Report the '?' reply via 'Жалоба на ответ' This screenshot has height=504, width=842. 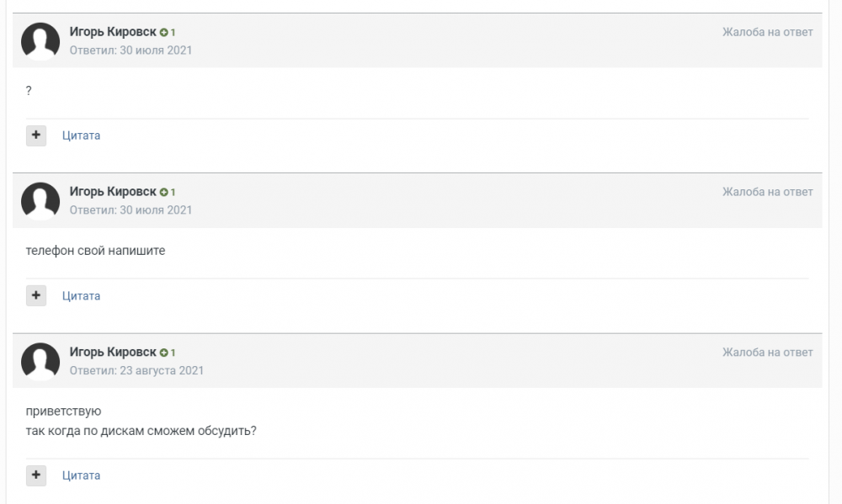[767, 32]
